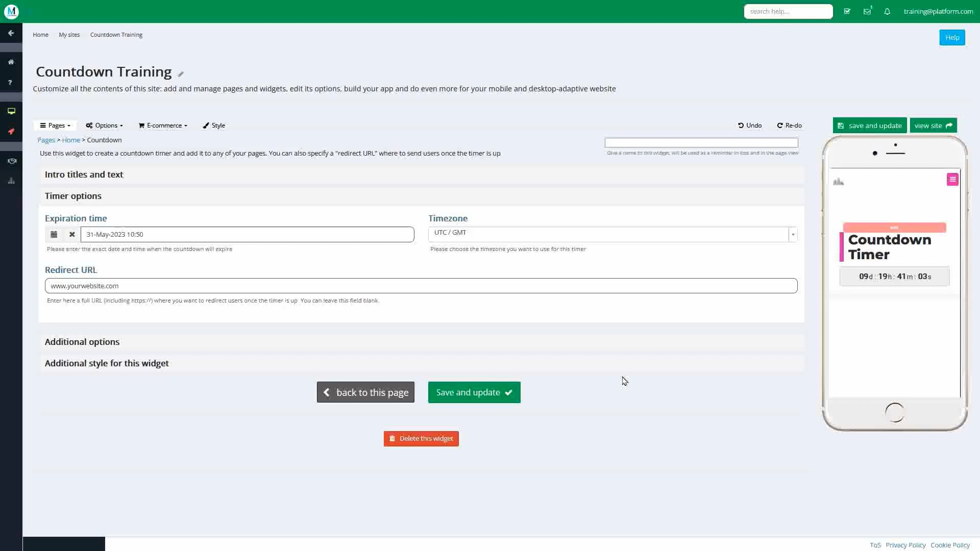
Task: Click the back to this page button
Action: (365, 392)
